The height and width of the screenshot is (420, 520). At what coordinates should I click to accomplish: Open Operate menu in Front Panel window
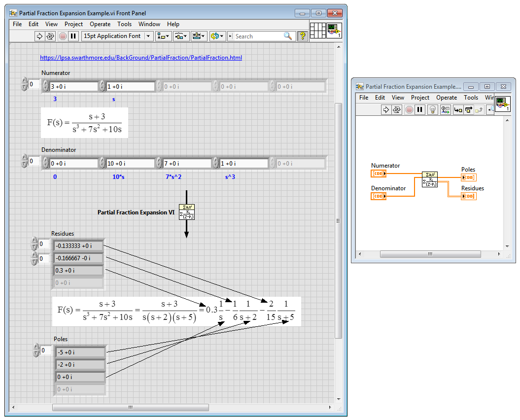click(100, 24)
